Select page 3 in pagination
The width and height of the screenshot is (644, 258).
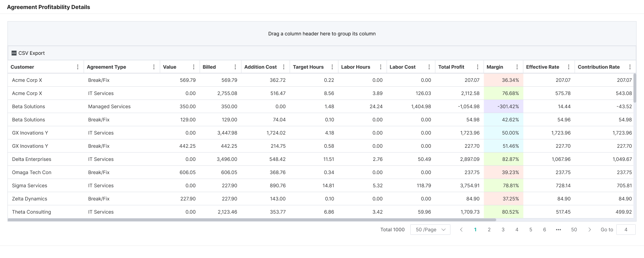pyautogui.click(x=503, y=230)
